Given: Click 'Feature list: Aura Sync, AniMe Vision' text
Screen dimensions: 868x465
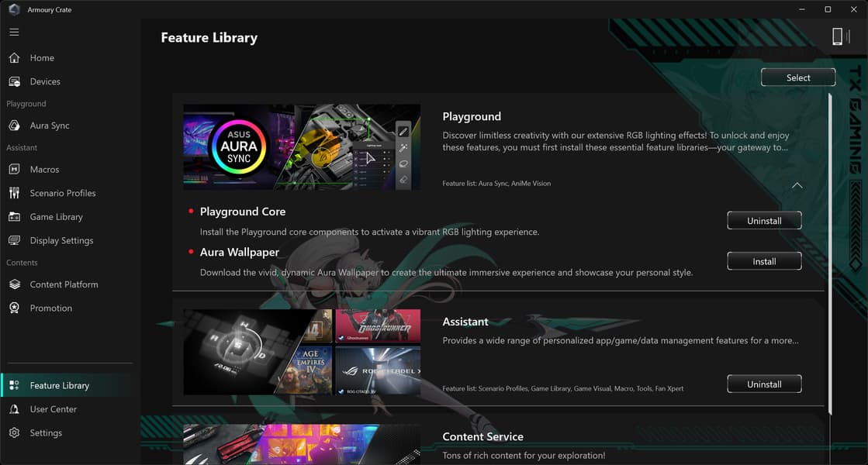Looking at the screenshot, I should pos(496,184).
